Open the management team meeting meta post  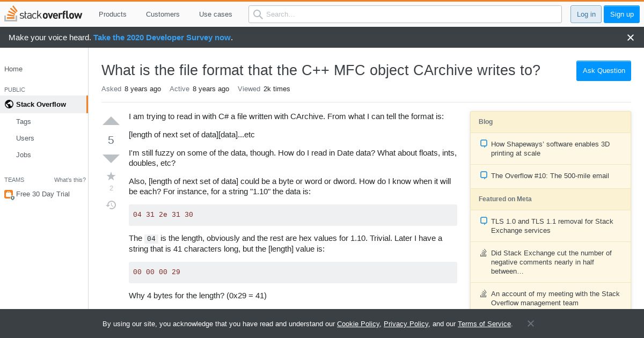click(x=555, y=298)
